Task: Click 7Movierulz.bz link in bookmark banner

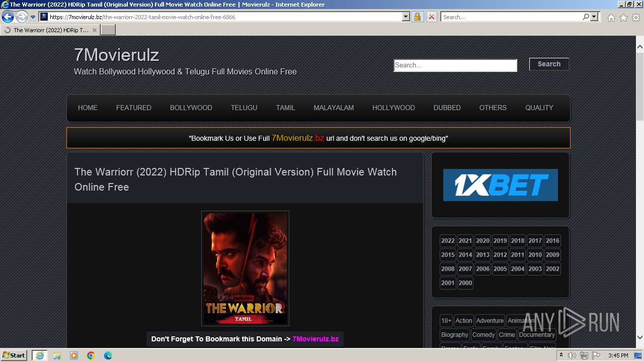Action: tap(298, 138)
